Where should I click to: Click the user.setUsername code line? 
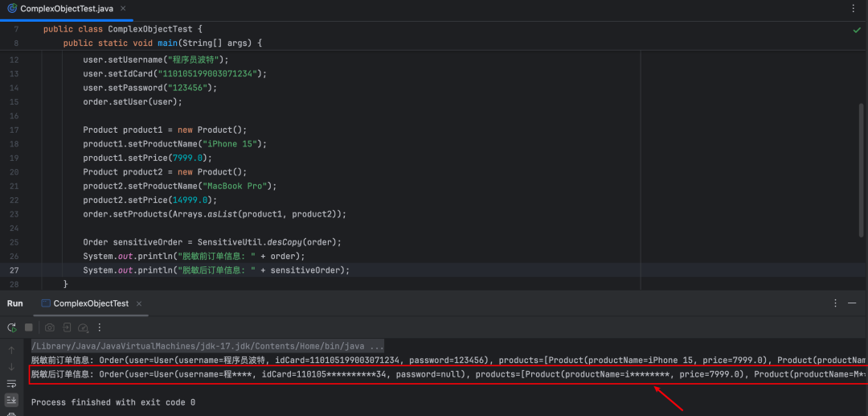[156, 60]
